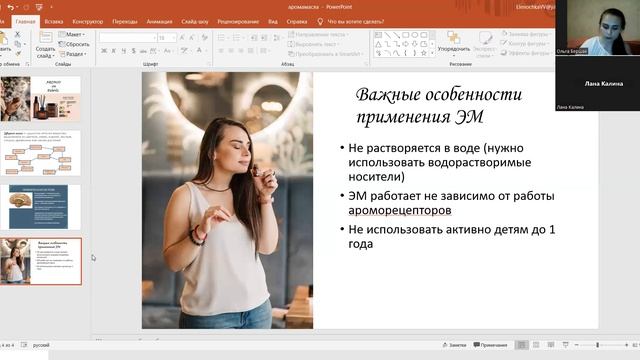The image size is (640, 360).
Task: Click the Cut scissors icon
Action: coord(17,35)
